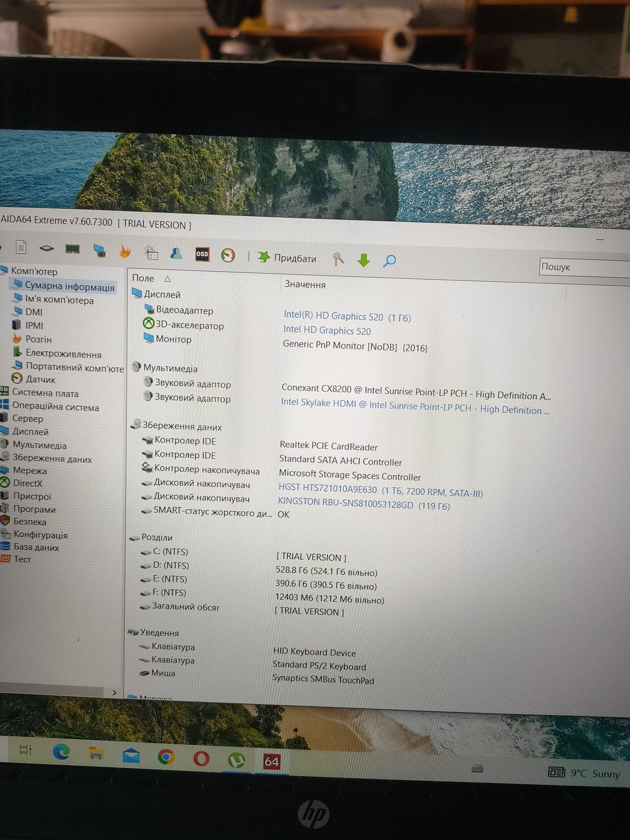Open the motherboard toolbar icon

click(x=47, y=248)
